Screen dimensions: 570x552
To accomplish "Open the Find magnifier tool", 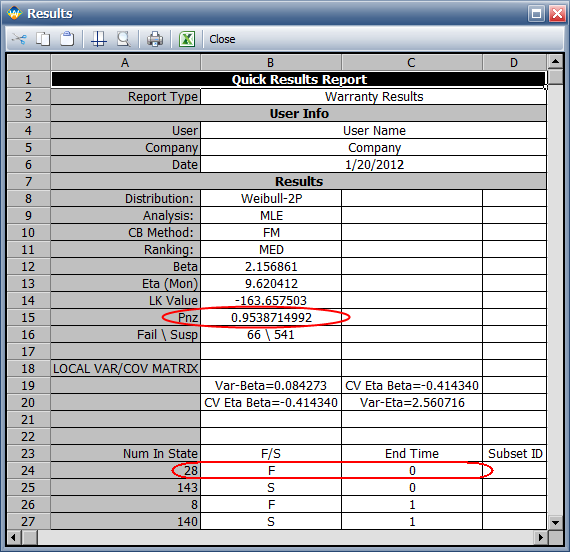I will pos(123,39).
